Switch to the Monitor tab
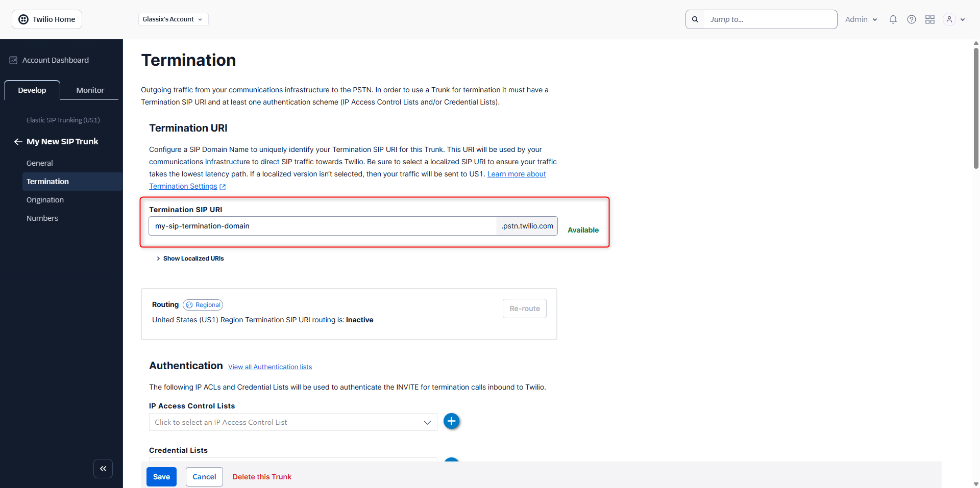 pos(90,90)
